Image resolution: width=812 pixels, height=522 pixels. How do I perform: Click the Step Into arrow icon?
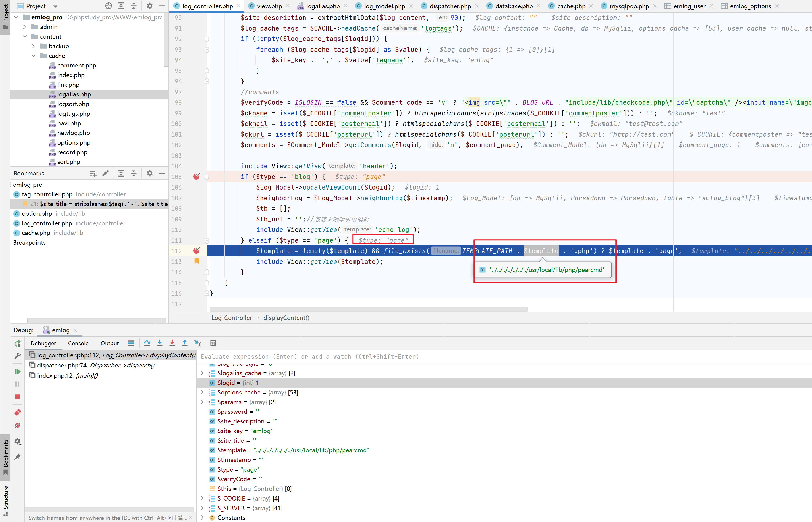click(x=159, y=343)
